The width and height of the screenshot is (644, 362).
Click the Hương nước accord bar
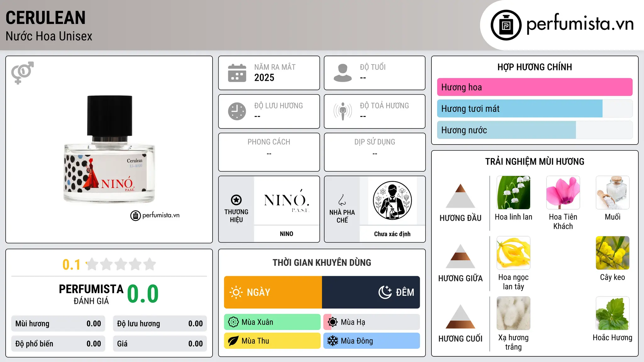535,130
